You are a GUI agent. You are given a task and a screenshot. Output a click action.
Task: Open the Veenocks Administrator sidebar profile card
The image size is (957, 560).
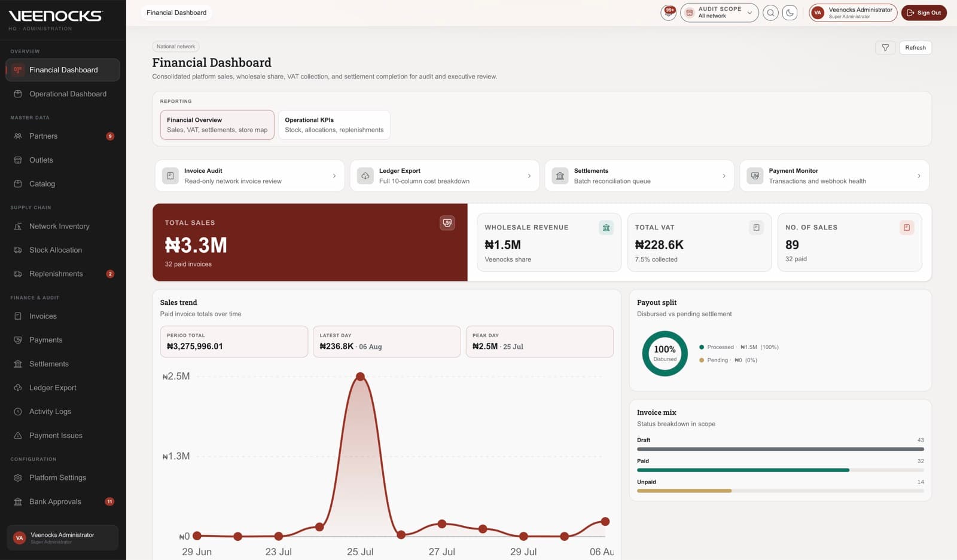(x=62, y=538)
